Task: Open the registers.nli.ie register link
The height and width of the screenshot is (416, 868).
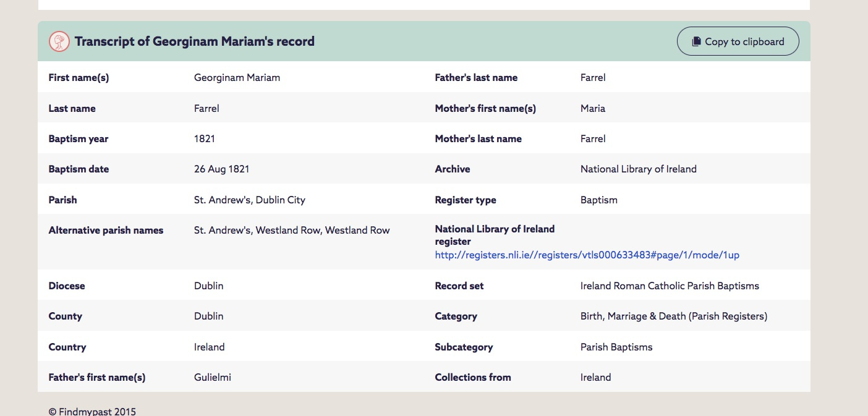Action: [587, 255]
